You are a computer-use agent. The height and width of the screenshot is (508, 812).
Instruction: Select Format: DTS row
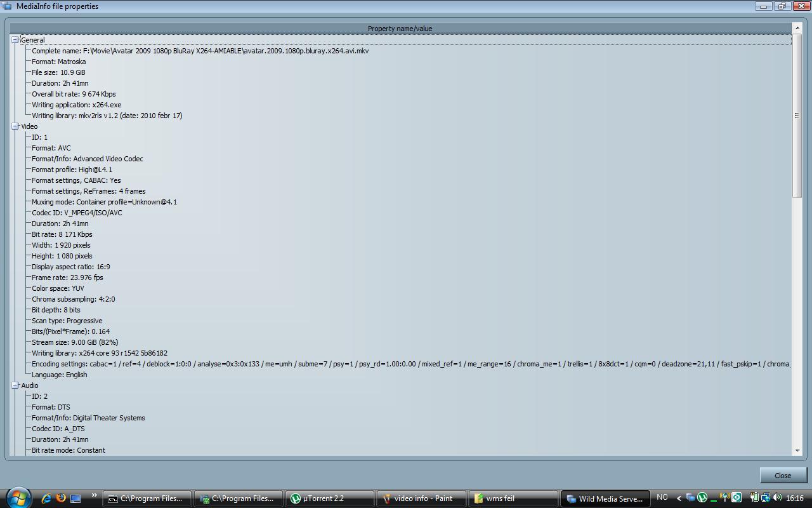pyautogui.click(x=51, y=407)
